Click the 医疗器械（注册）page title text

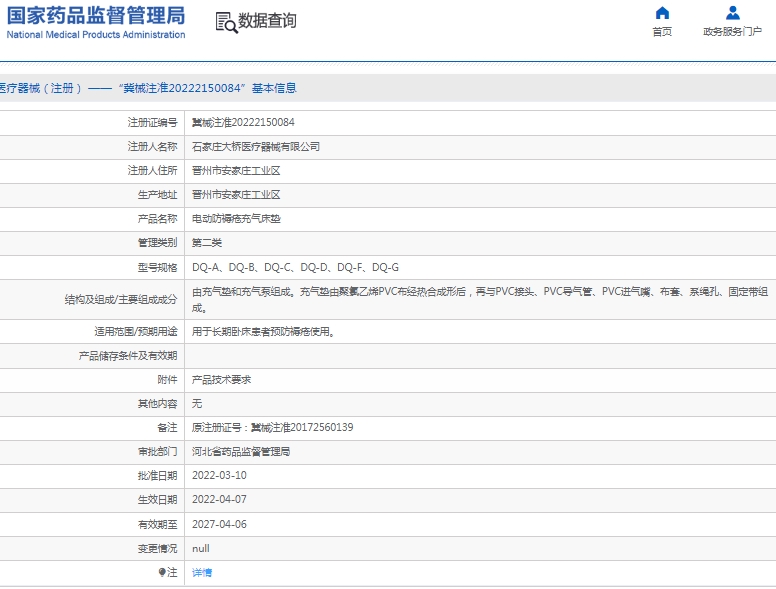click(148, 88)
